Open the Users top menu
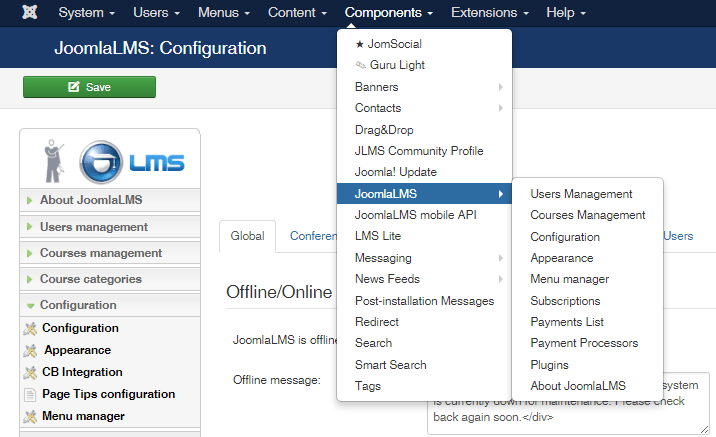 (x=156, y=12)
